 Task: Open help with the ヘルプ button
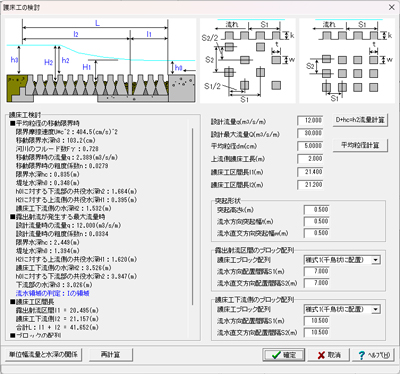[373, 355]
